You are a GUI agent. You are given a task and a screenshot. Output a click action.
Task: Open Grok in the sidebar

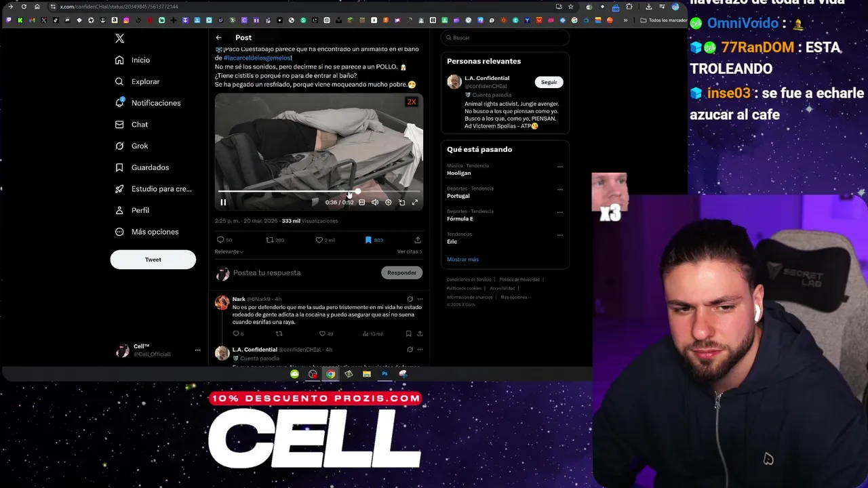click(132, 146)
